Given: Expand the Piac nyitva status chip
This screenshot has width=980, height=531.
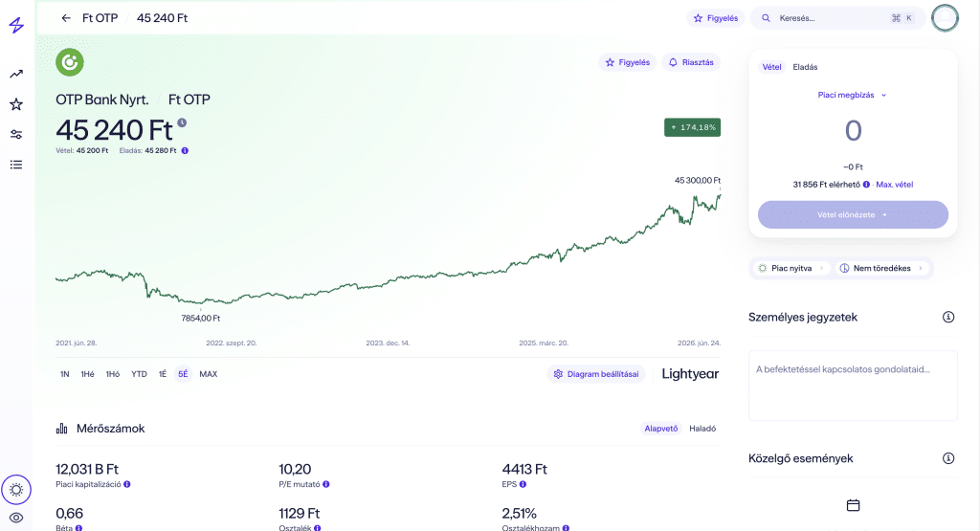Looking at the screenshot, I should pyautogui.click(x=791, y=268).
